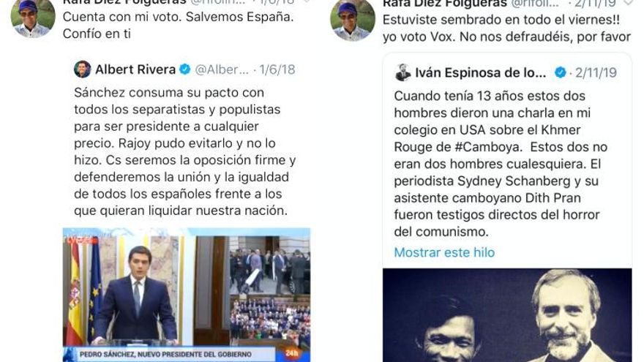Open Rafa Díez profile avatar on left tweet
This screenshot has height=362, width=644.
click(33, 18)
